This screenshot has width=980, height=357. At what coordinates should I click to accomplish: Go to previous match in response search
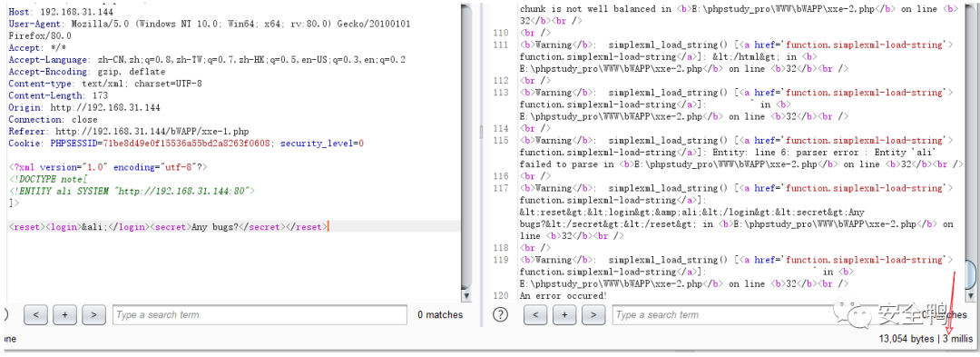click(535, 315)
